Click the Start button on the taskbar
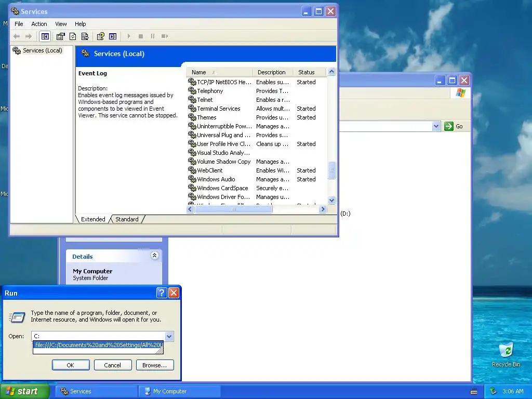The width and height of the screenshot is (532, 399). 25,391
